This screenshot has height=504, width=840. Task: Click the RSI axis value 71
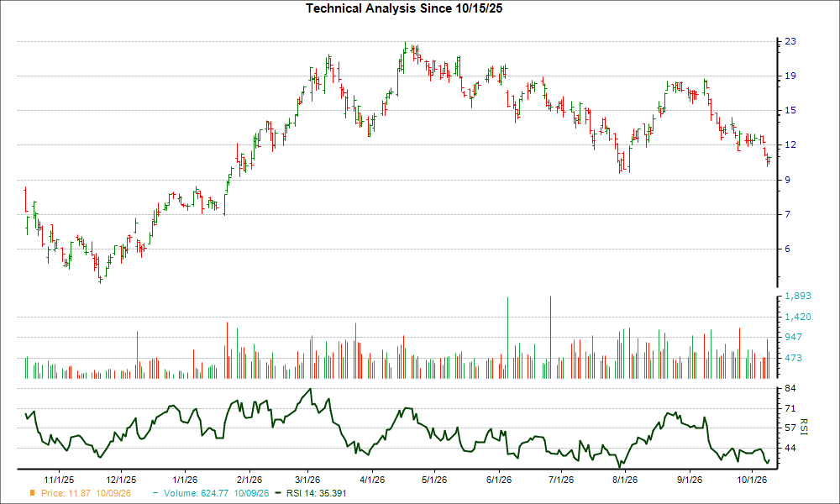click(790, 409)
